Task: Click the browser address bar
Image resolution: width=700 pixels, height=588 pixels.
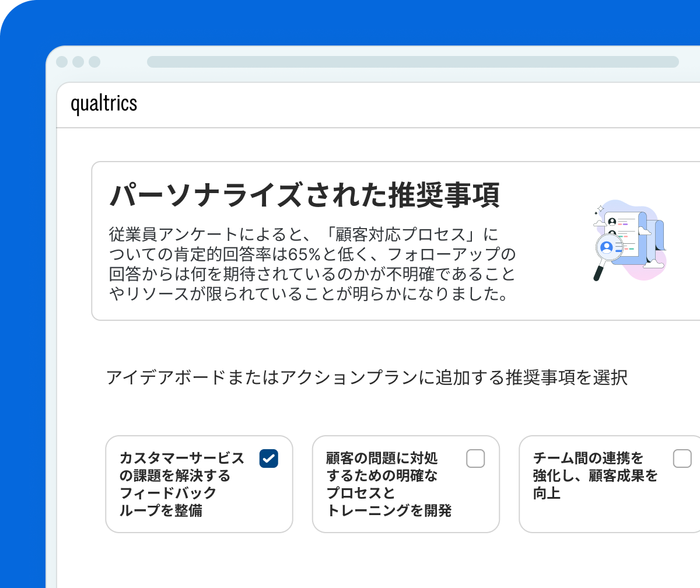Action: (413, 62)
